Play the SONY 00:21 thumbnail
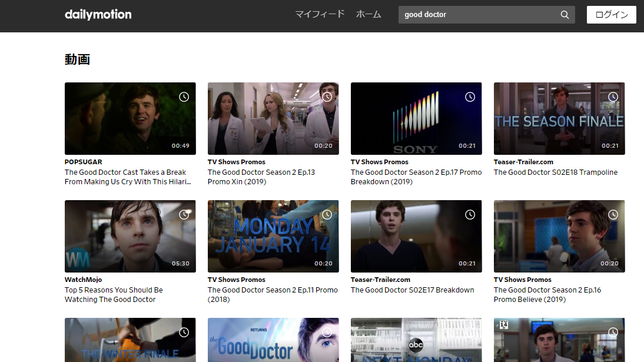 pyautogui.click(x=416, y=119)
